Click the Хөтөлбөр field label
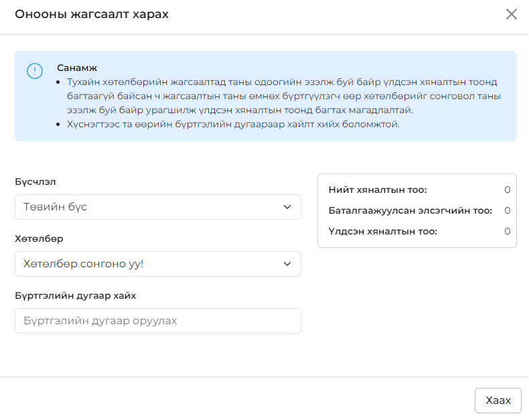 coord(39,238)
